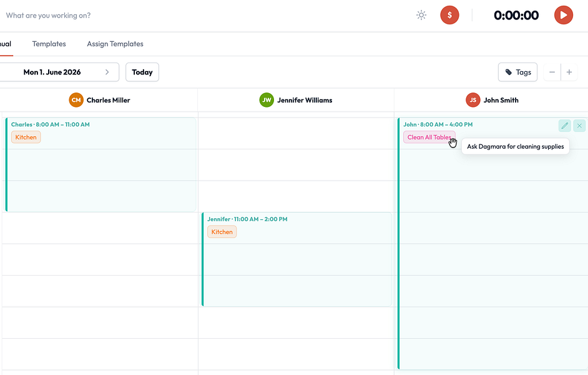588x375 pixels.
Task: Click the 'What are you working on?' field
Action: click(x=48, y=16)
